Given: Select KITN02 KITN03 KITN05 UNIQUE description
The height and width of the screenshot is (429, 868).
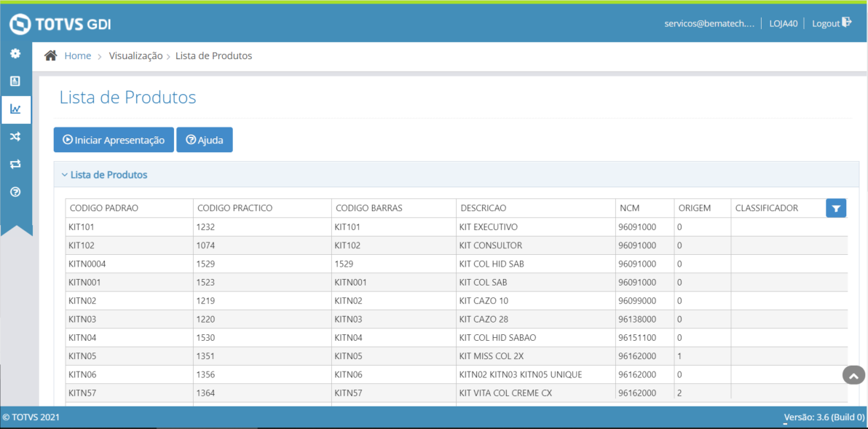Looking at the screenshot, I should pyautogui.click(x=536, y=375).
